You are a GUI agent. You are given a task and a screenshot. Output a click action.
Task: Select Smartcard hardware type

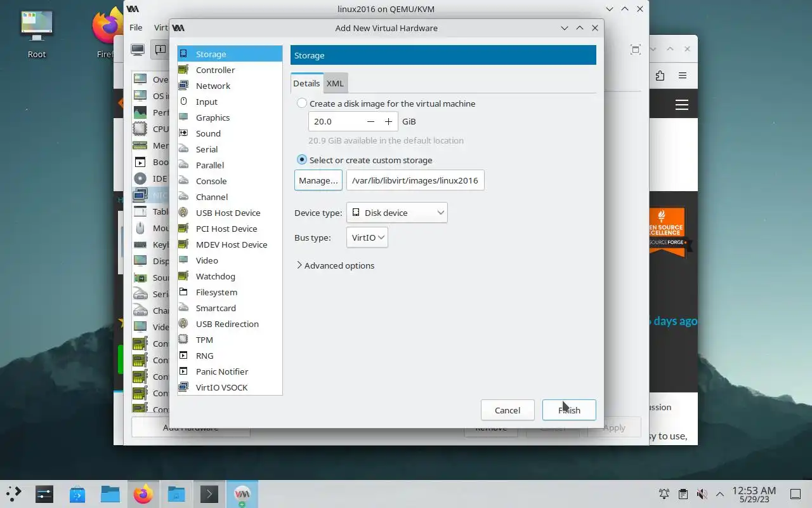(230, 308)
